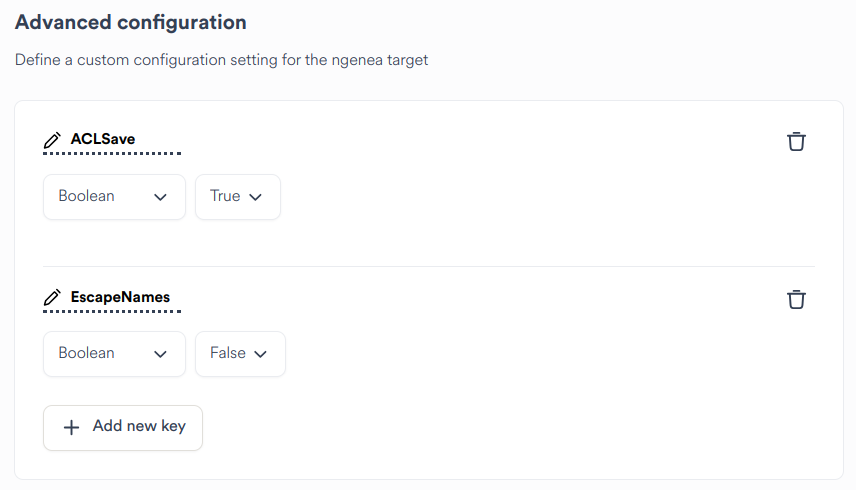The height and width of the screenshot is (490, 856).
Task: Click the chevron arrow next to True
Action: pyautogui.click(x=255, y=197)
